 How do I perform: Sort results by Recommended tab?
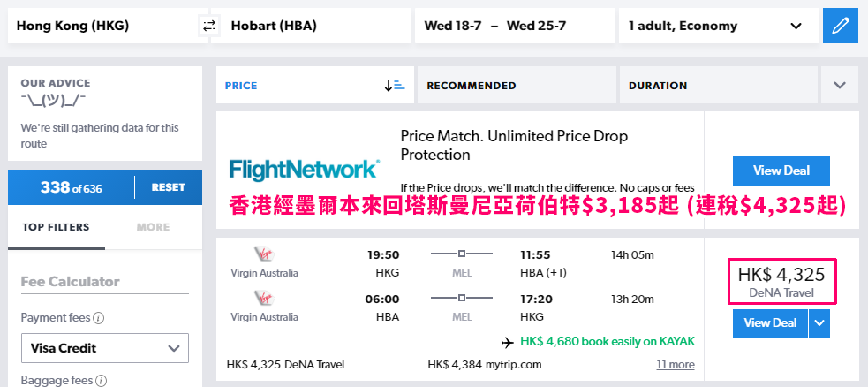[517, 85]
